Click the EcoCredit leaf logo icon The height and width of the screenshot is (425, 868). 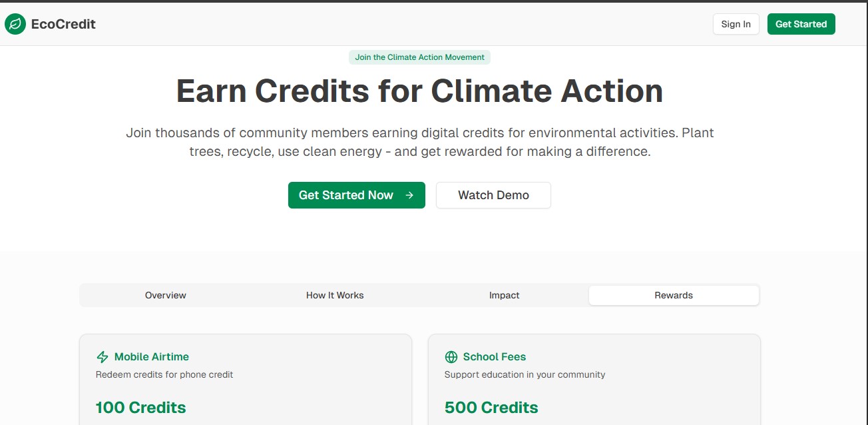pyautogui.click(x=15, y=24)
